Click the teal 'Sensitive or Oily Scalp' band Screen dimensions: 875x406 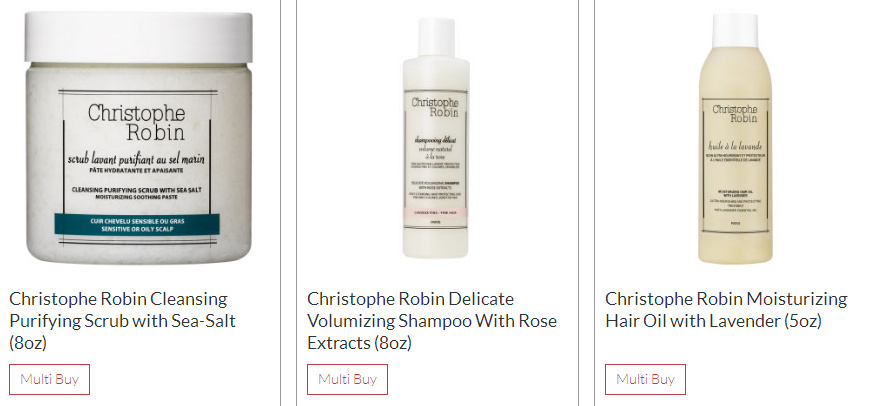[137, 225]
